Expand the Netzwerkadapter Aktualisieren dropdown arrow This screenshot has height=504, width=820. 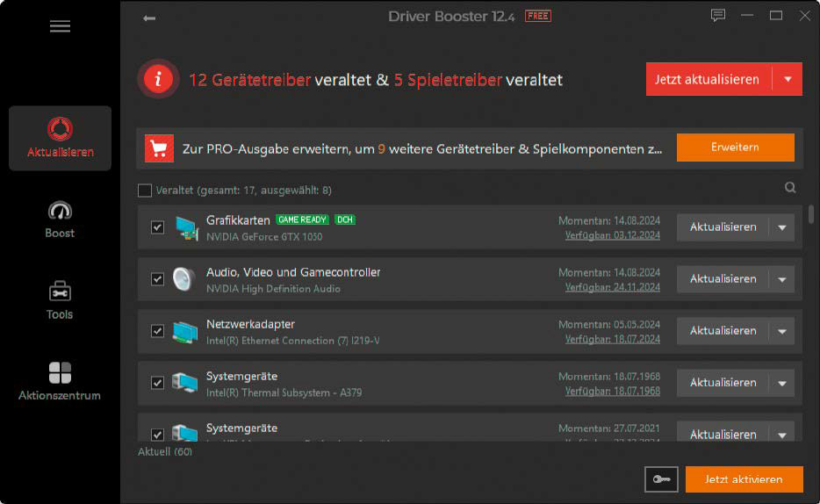[x=782, y=331]
